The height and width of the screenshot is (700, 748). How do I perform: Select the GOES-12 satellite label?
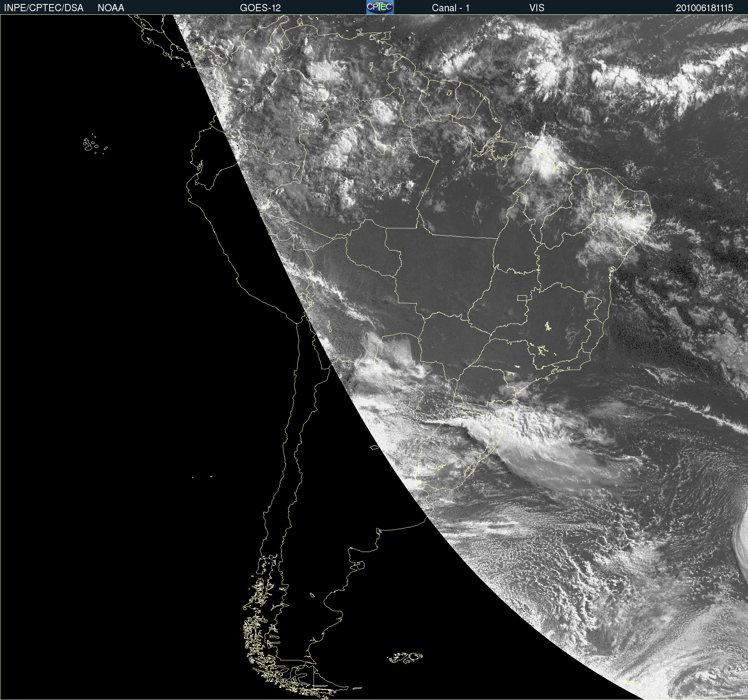click(260, 8)
